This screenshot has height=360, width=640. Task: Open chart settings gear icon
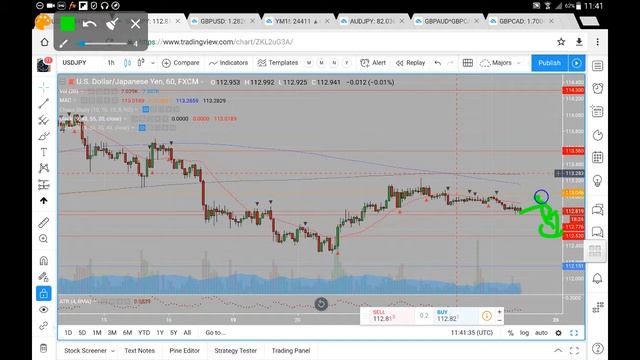tap(558, 333)
